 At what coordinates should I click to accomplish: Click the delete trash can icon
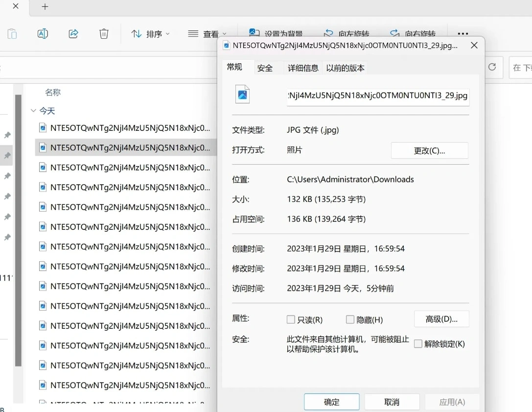104,34
